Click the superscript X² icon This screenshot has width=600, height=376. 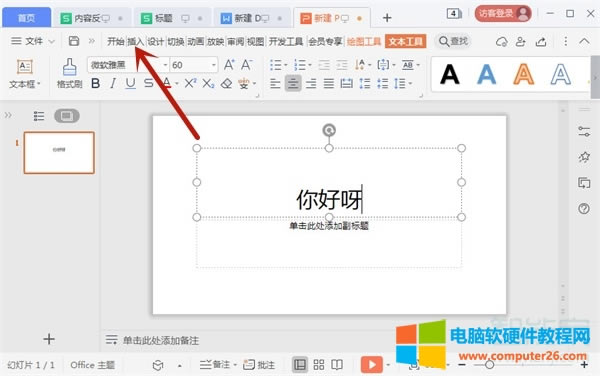[x=190, y=83]
